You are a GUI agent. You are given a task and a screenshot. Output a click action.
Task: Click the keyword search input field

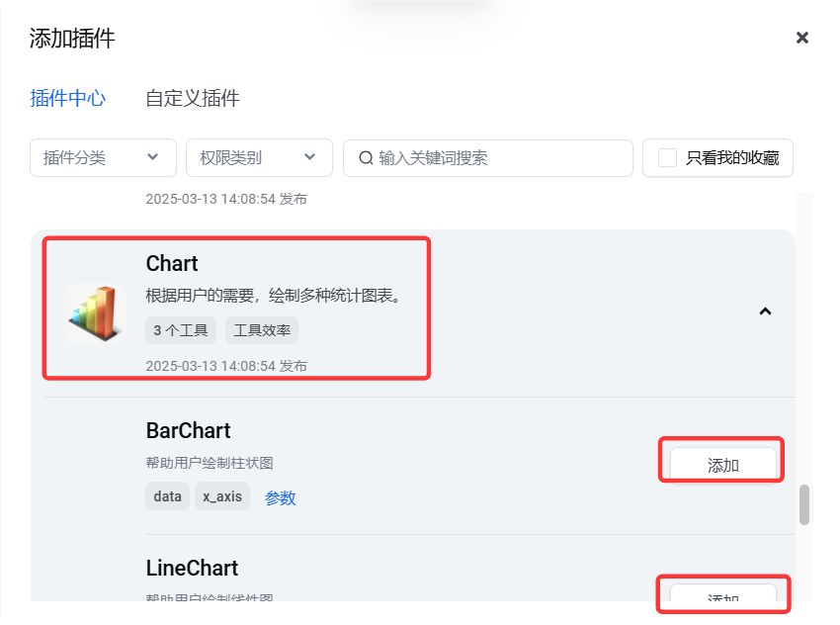[488, 158]
